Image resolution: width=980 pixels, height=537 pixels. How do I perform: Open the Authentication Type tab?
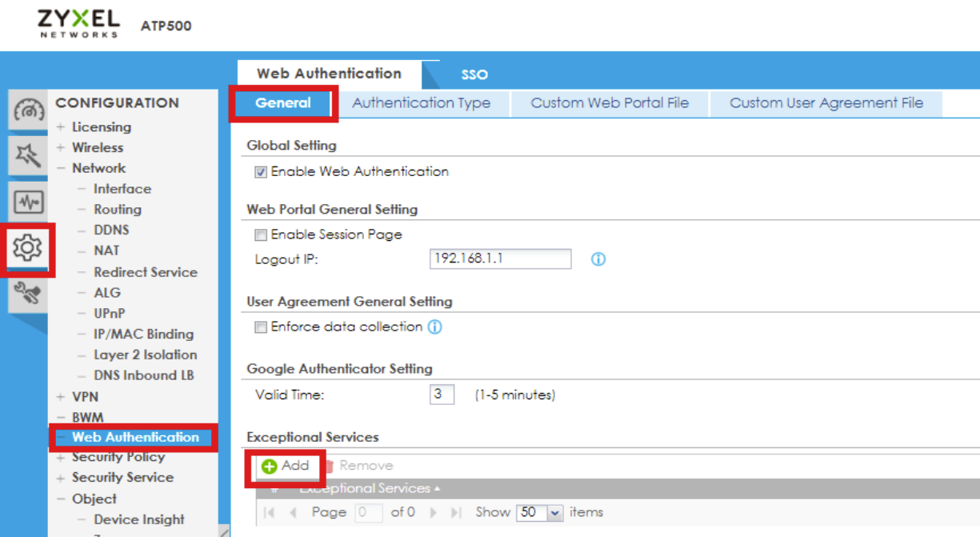[421, 103]
